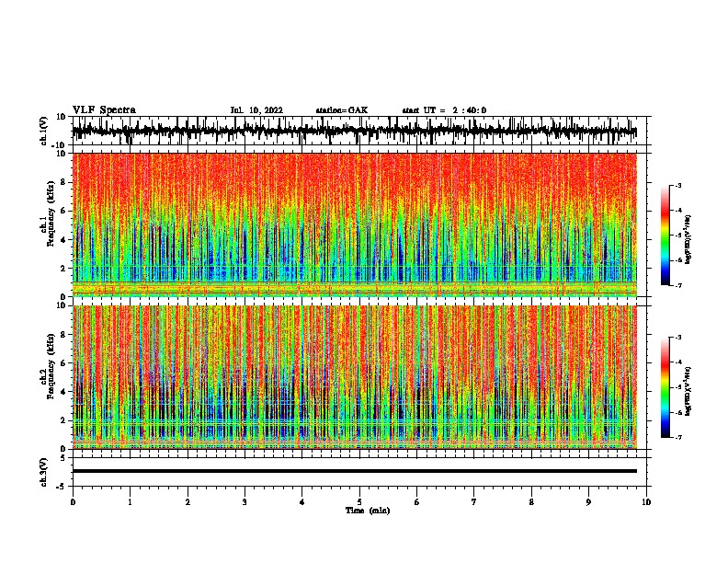
Task: Click the ch.1 spectrogram color scale bar
Action: coord(665,236)
